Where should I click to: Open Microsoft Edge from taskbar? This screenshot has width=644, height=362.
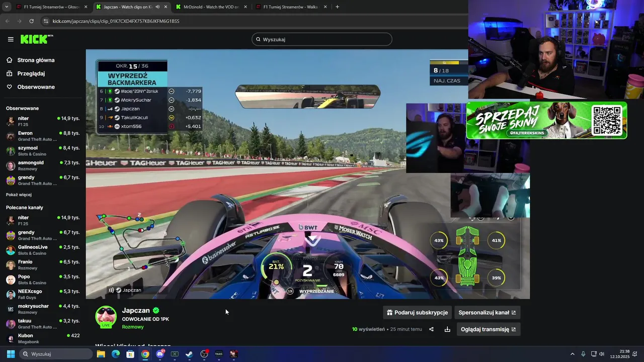click(x=115, y=354)
